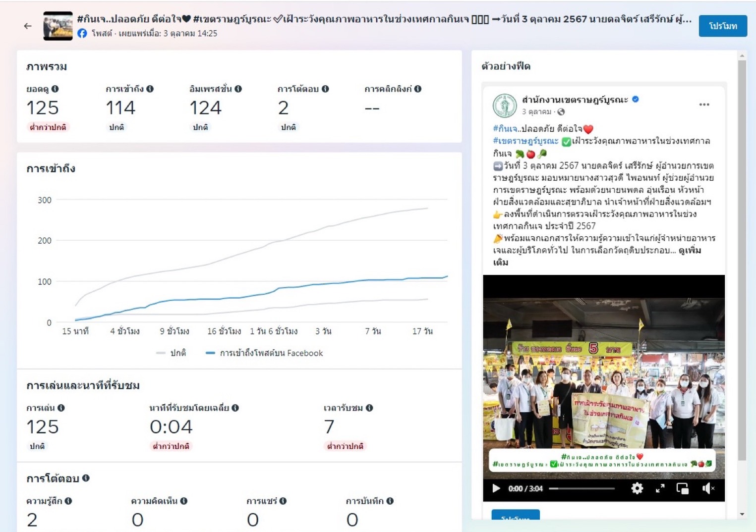Viewport: 756px width, 532px height.
Task: Open the three-dot menu on feed post
Action: point(704,105)
